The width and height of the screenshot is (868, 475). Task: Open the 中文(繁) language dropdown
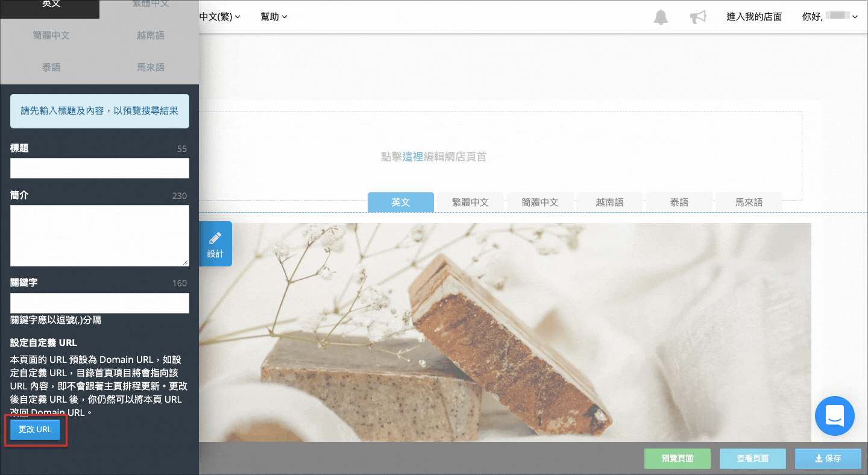217,16
